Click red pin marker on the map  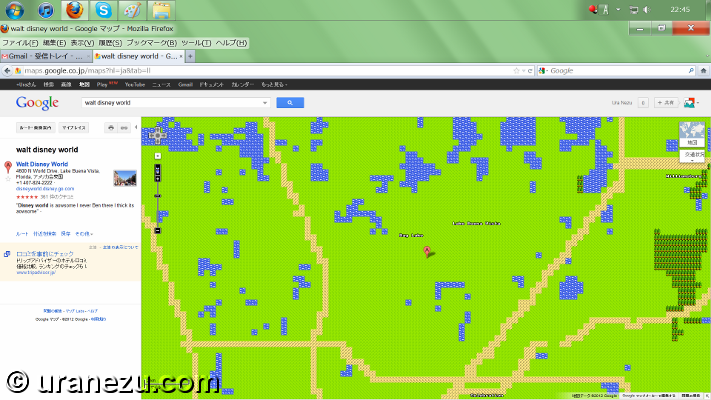coord(427,251)
